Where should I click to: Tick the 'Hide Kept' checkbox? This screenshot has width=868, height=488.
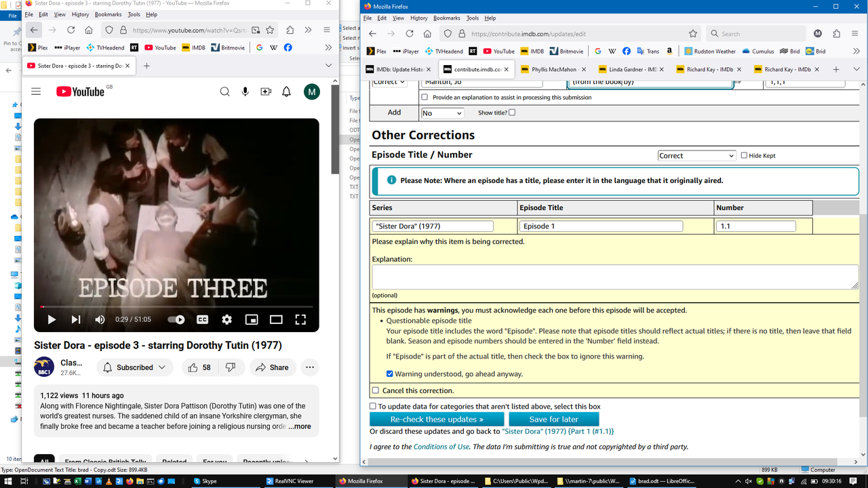pos(744,155)
